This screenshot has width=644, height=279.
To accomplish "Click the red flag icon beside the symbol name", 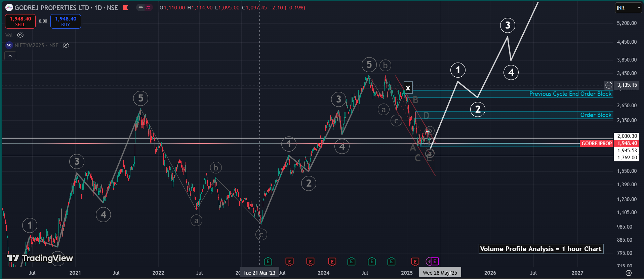I will coord(125,7).
